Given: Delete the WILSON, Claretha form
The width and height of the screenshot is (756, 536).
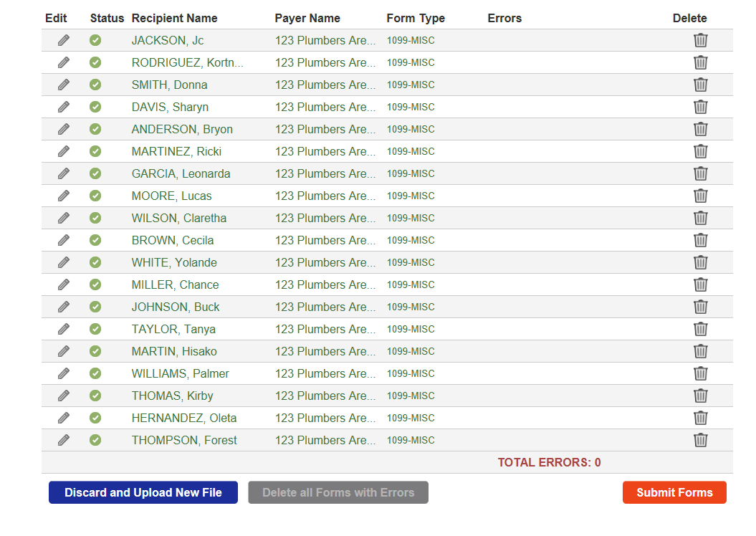Looking at the screenshot, I should tap(701, 218).
